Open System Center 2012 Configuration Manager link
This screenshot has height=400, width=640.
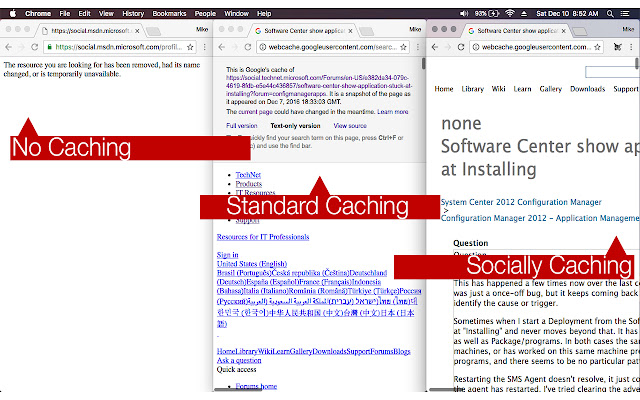pos(521,202)
